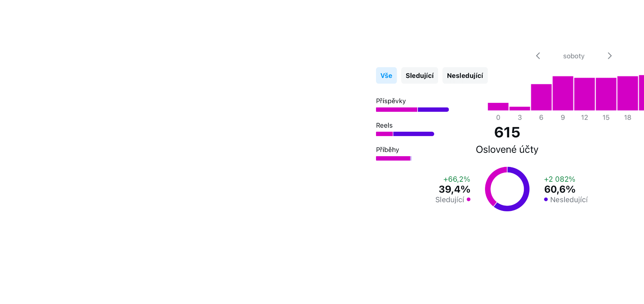This screenshot has height=304, width=644.
Task: Switch to the Nesledující filter tab
Action: click(465, 76)
